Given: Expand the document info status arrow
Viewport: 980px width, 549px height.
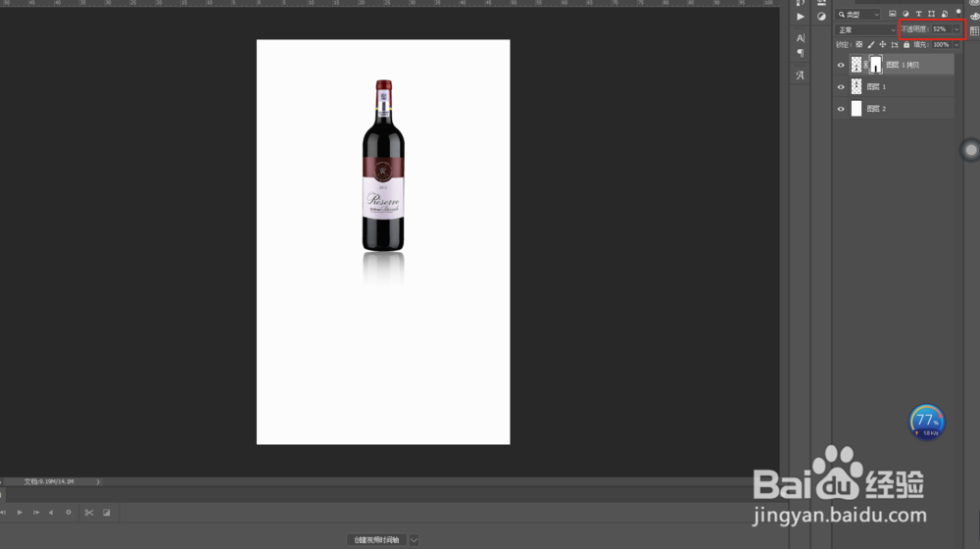Looking at the screenshot, I should click(x=97, y=481).
